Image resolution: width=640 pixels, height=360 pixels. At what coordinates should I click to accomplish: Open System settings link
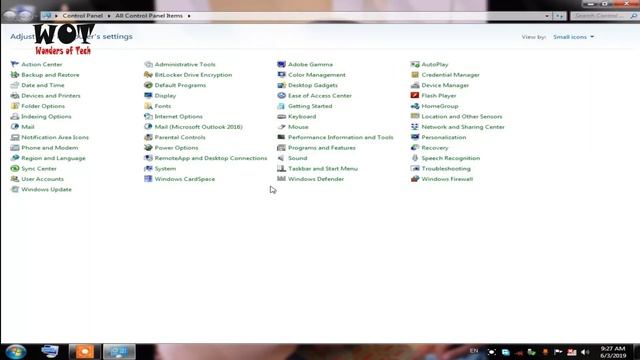165,169
